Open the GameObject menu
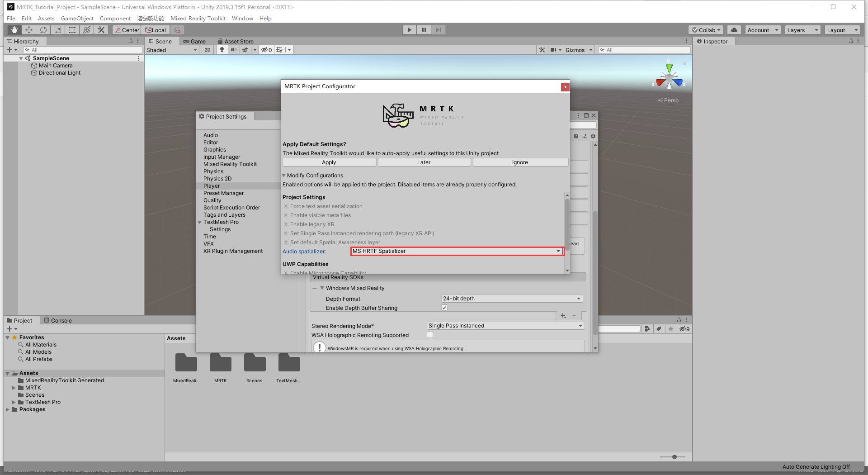The image size is (868, 475). click(77, 18)
